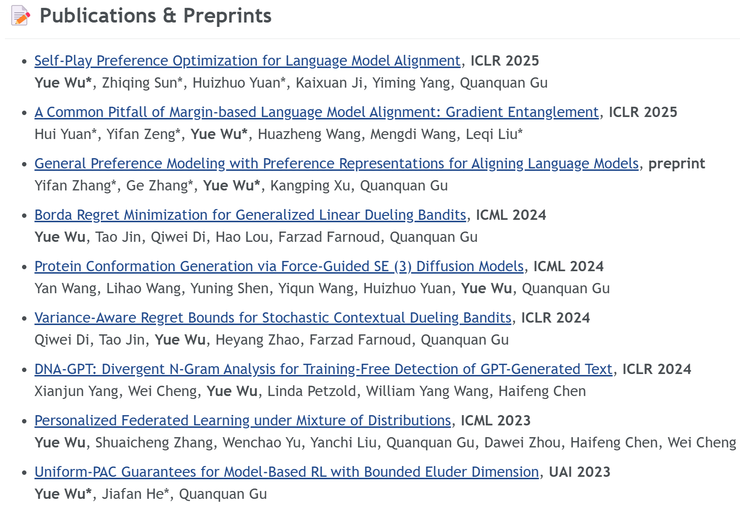Open Variance-Aware Regret Bounds paper link
This screenshot has width=740, height=514.
click(x=273, y=318)
